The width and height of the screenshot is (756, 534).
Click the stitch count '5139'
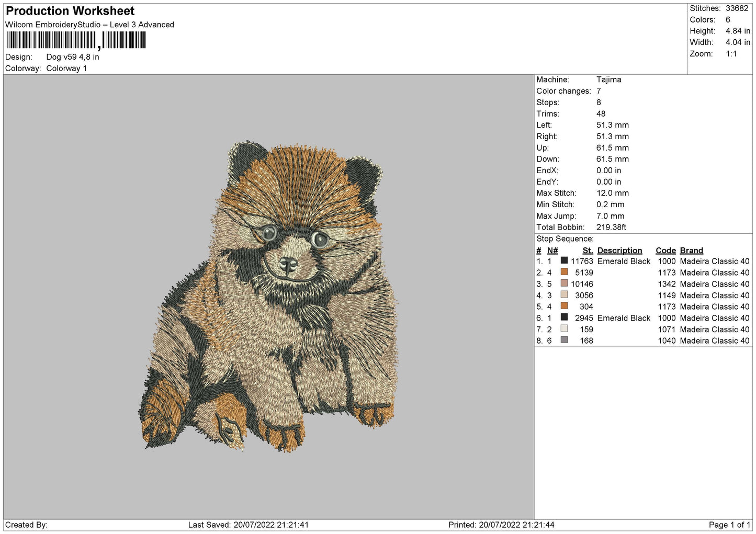coord(584,273)
